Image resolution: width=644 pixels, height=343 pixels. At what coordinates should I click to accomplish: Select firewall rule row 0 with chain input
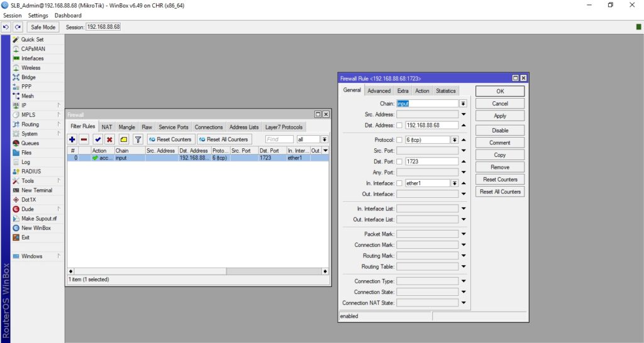(x=197, y=158)
